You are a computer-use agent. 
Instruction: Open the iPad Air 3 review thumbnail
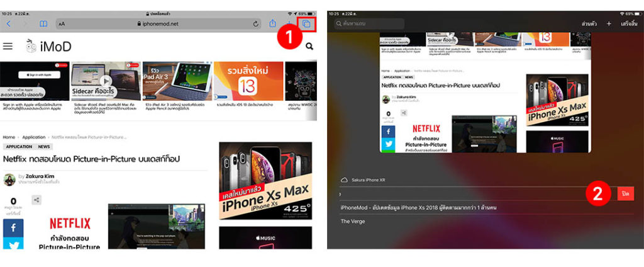pyautogui.click(x=177, y=81)
